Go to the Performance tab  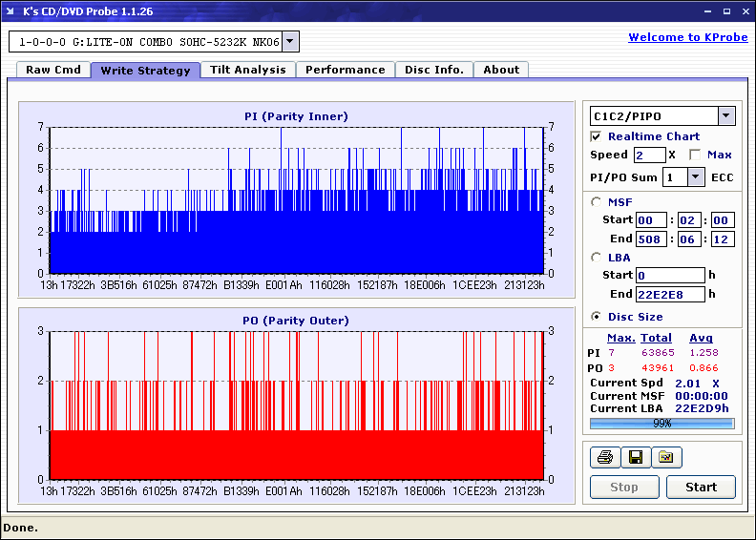[x=345, y=70]
